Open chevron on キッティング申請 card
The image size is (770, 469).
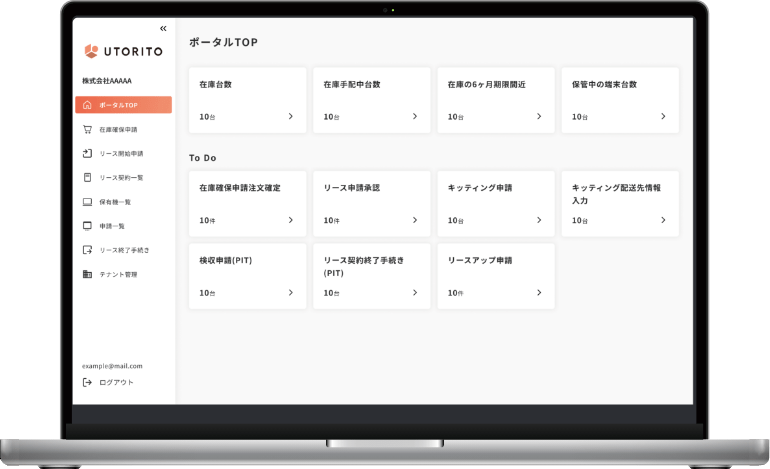539,220
